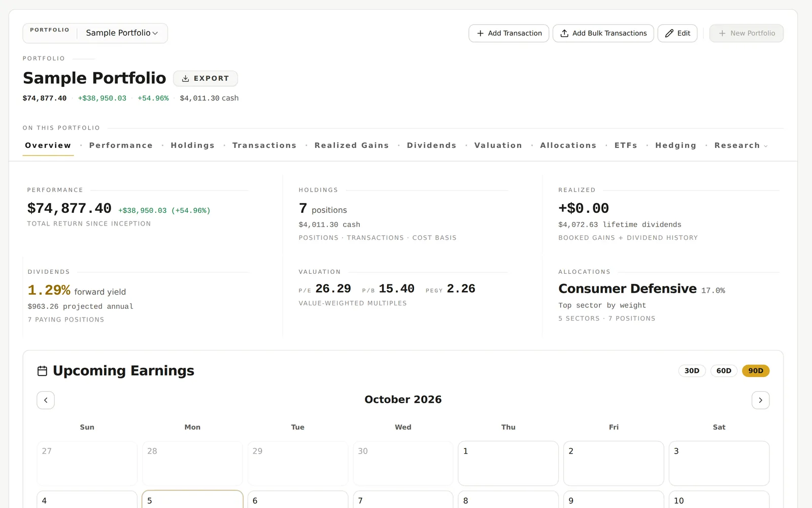Open the Allocations tab
This screenshot has width=812, height=508.
click(568, 146)
